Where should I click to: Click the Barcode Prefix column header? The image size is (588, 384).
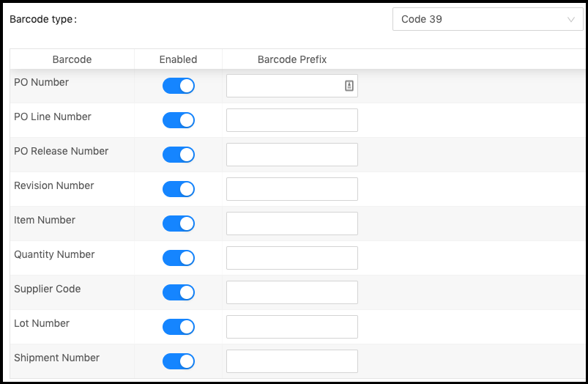point(292,59)
